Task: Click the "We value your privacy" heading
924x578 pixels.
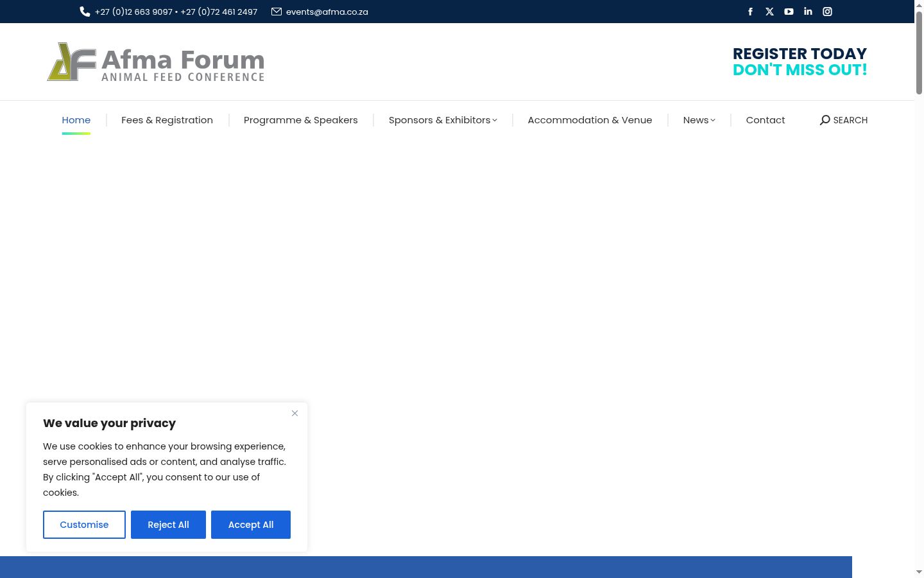Action: pos(109,423)
